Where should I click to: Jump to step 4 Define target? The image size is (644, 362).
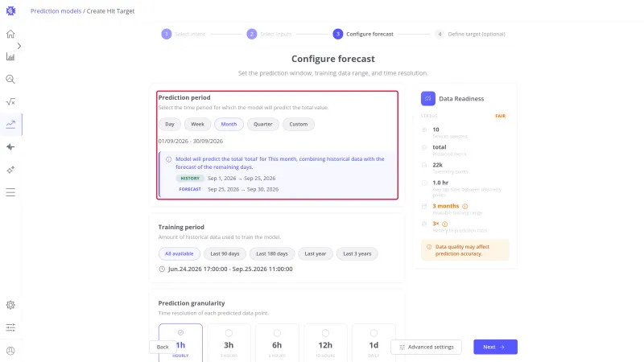click(470, 34)
